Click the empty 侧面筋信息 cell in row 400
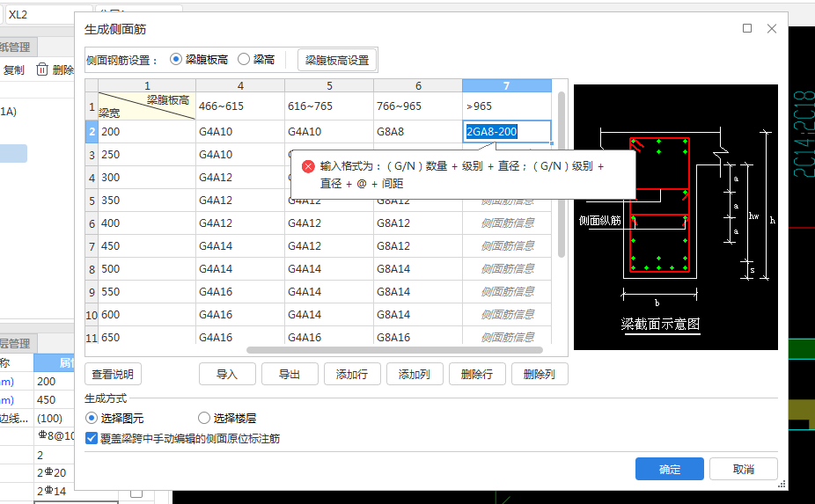The width and height of the screenshot is (815, 504). [507, 223]
